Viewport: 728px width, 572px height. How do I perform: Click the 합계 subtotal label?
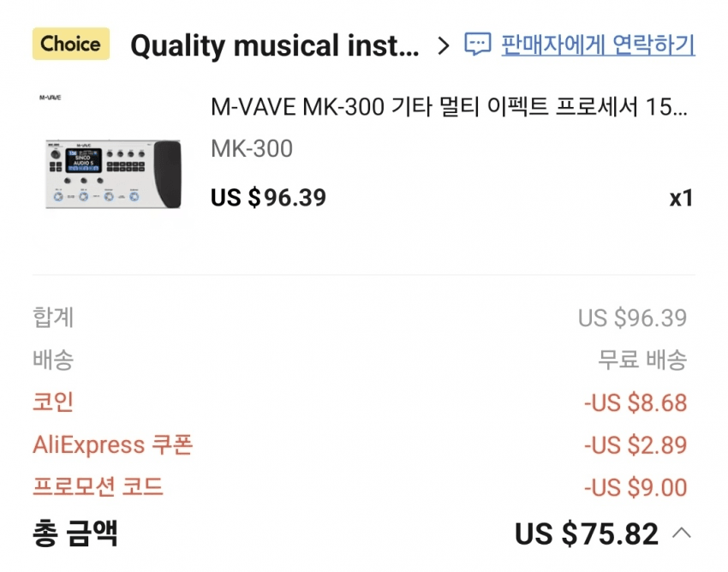(x=53, y=318)
